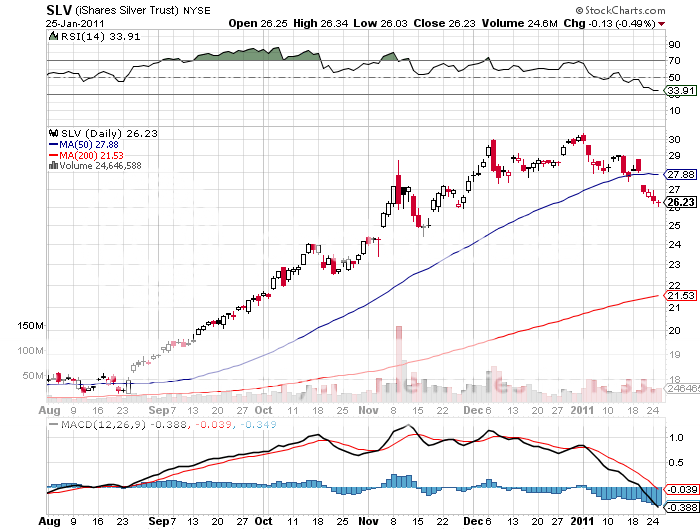Select the grey MACD legend line swatch

53,424
